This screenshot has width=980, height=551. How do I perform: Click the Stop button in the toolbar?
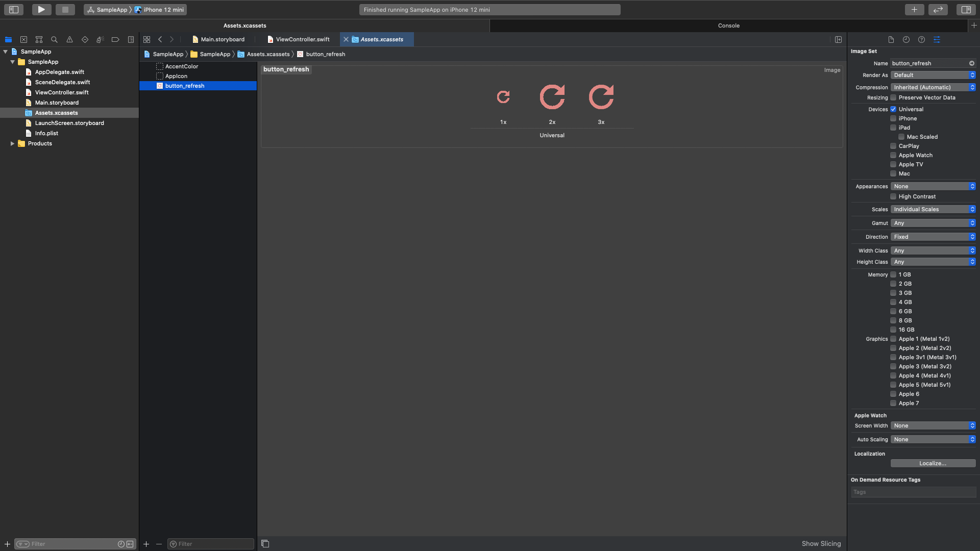point(65,10)
